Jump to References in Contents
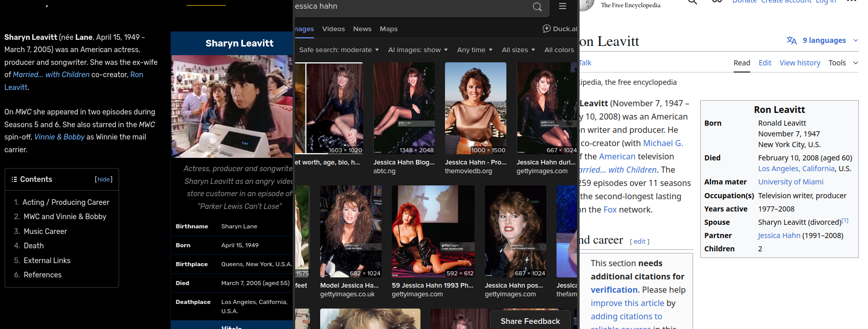 tap(42, 275)
